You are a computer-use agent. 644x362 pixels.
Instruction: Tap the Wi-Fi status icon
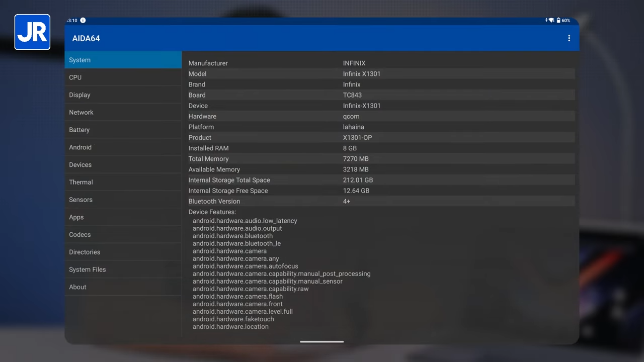(x=551, y=21)
